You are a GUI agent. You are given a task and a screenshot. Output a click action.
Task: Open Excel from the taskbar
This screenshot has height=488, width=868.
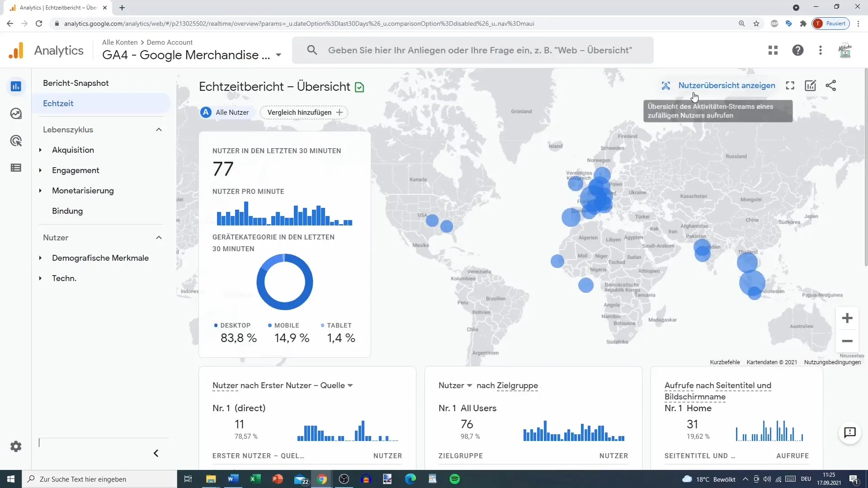(x=255, y=479)
